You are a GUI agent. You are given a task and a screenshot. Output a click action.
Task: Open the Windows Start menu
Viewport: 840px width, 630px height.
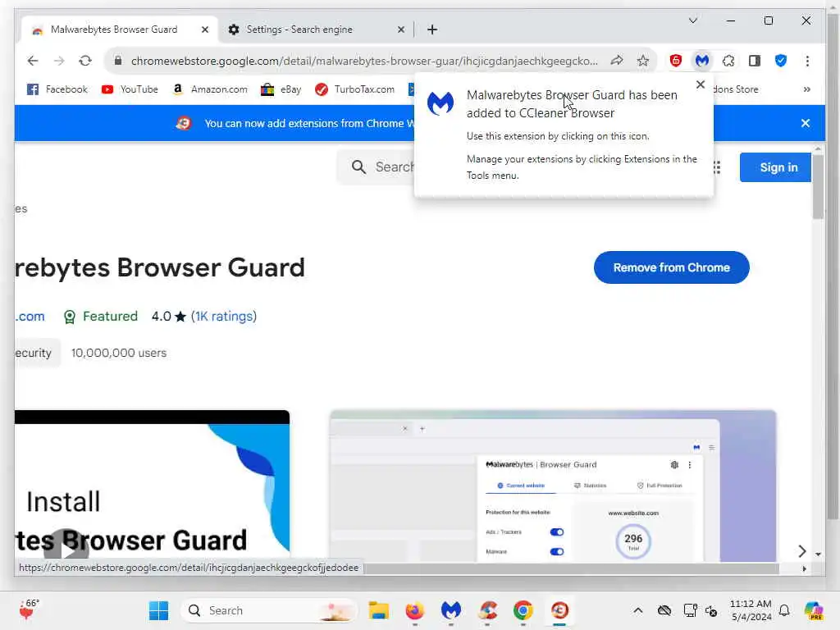click(x=158, y=610)
